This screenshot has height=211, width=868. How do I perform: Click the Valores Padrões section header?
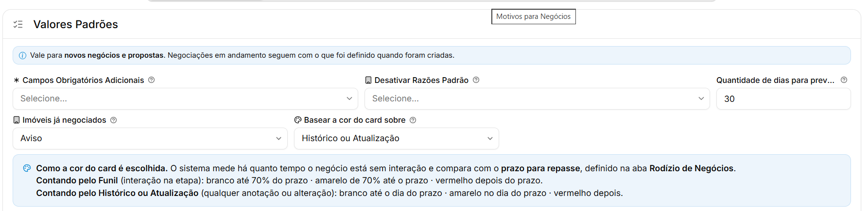76,24
